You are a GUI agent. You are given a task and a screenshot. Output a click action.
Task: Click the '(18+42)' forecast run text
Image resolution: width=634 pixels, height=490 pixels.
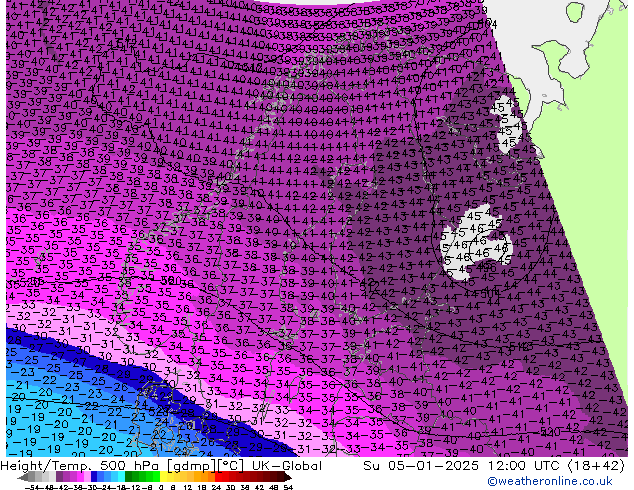tap(597, 466)
